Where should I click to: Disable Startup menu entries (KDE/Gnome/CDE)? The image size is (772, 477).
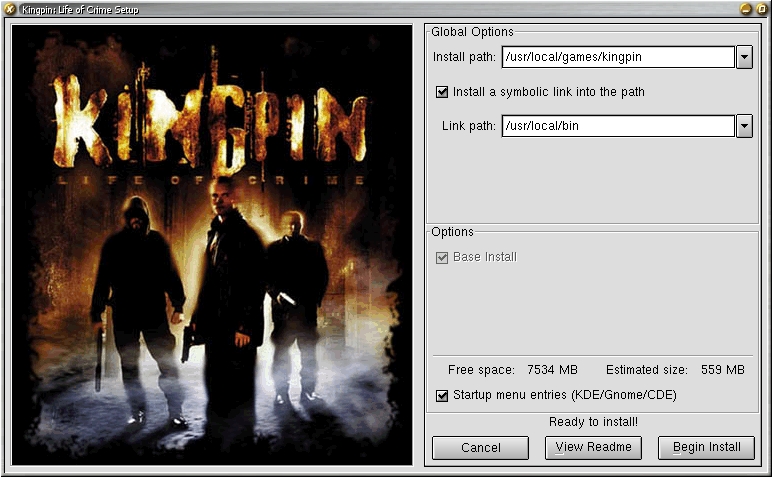click(442, 395)
